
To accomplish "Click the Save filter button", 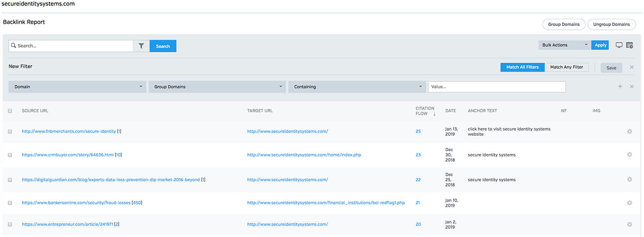I will click(611, 68).
